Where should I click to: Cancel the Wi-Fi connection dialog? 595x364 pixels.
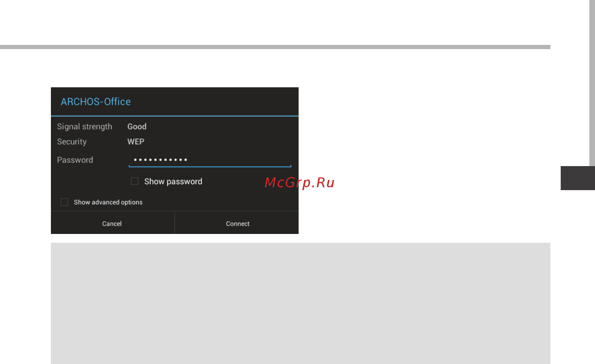coord(112,223)
